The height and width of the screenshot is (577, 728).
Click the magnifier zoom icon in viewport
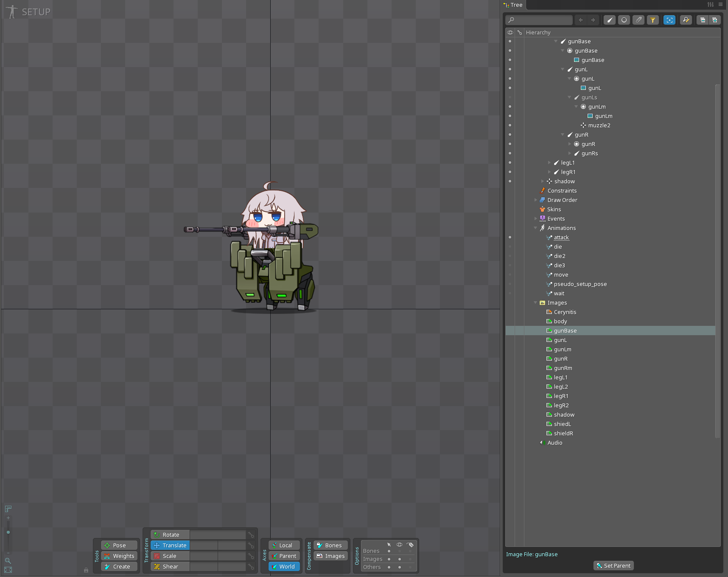click(x=8, y=561)
